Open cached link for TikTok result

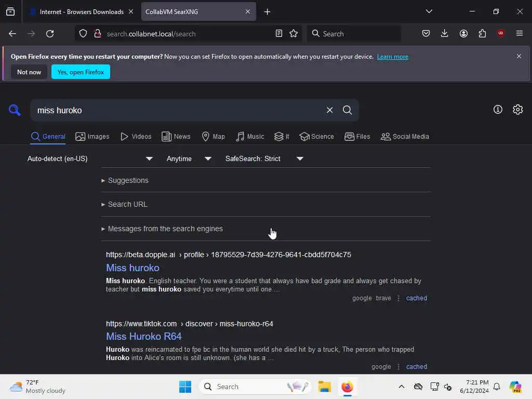[x=417, y=367]
